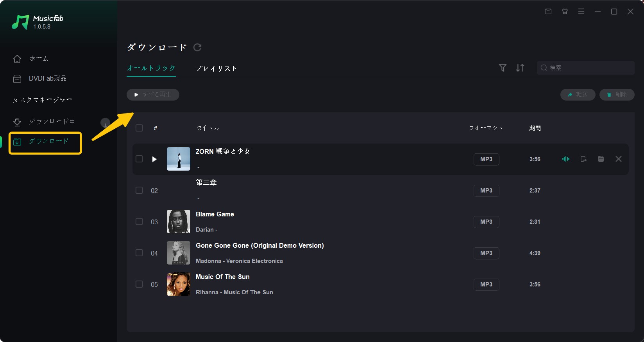Check the Gone Gone Gone row checkbox
Viewport: 644px width, 342px height.
[x=139, y=253]
